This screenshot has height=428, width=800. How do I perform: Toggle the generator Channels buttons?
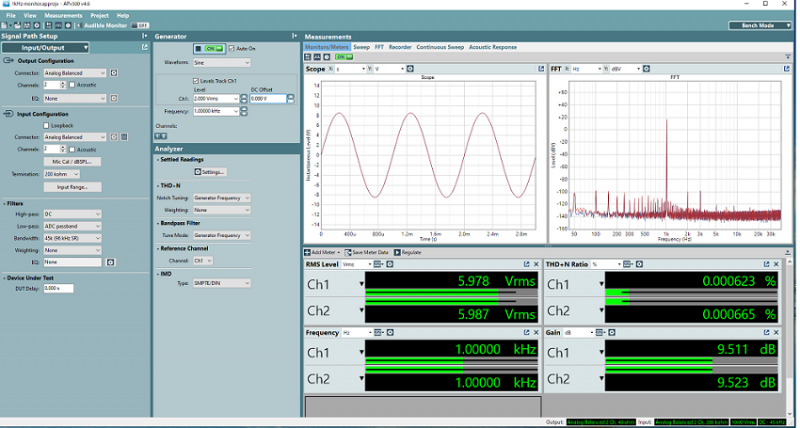pos(161,136)
